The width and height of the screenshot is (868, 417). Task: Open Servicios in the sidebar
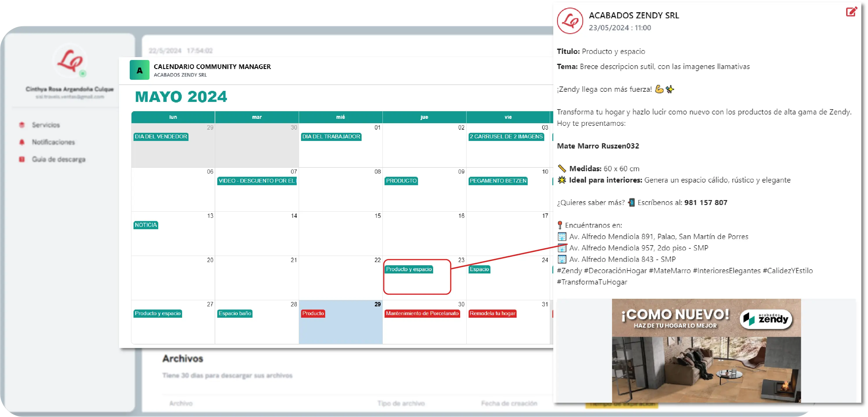pyautogui.click(x=46, y=125)
